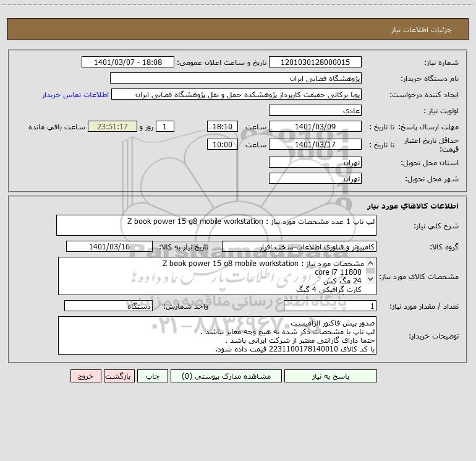Click label تعداد / مقدار مورد نیاز

(424, 307)
